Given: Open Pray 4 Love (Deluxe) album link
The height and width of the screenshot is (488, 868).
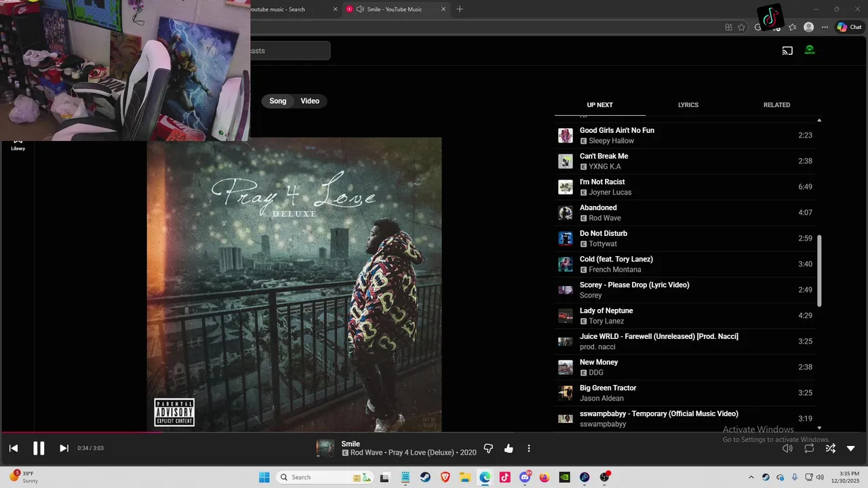Looking at the screenshot, I should (421, 453).
